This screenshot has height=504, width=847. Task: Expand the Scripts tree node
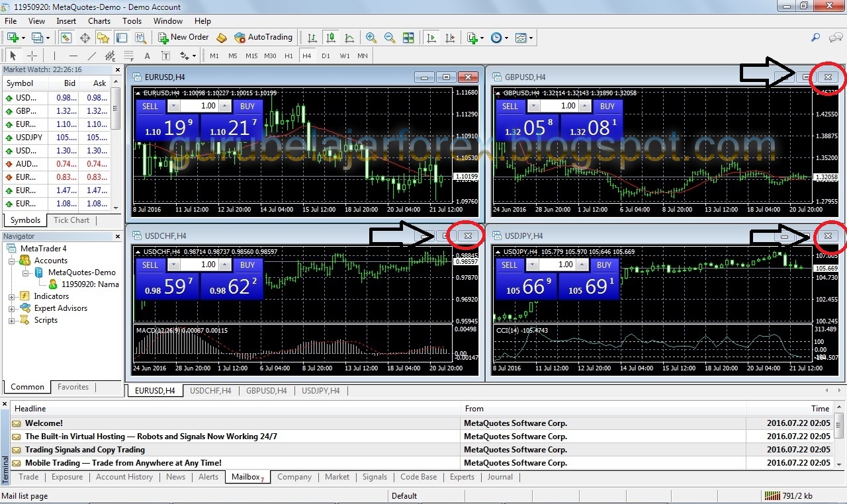point(12,320)
